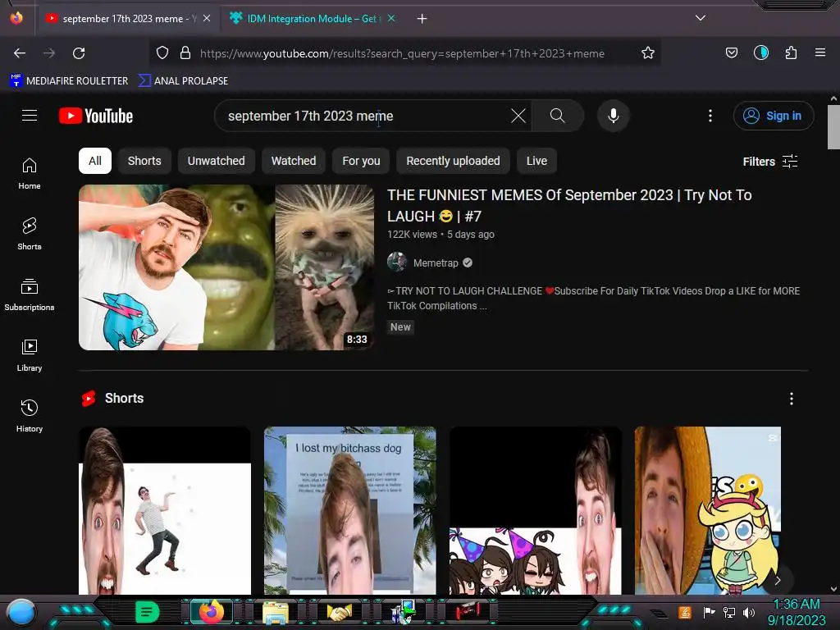Open Windows Start orb

click(21, 612)
